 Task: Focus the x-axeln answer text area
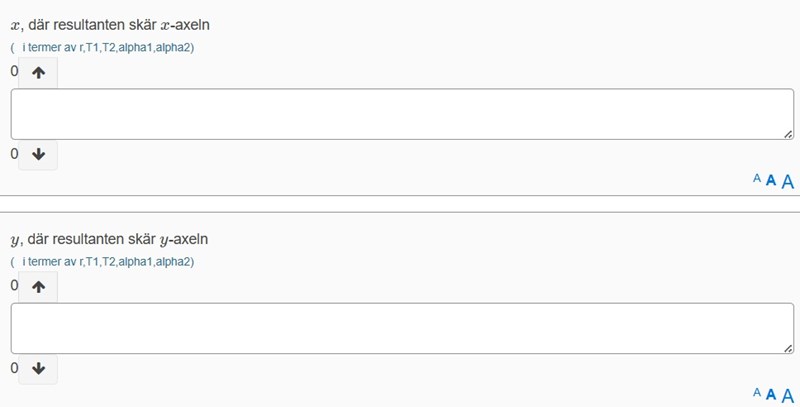(402, 114)
